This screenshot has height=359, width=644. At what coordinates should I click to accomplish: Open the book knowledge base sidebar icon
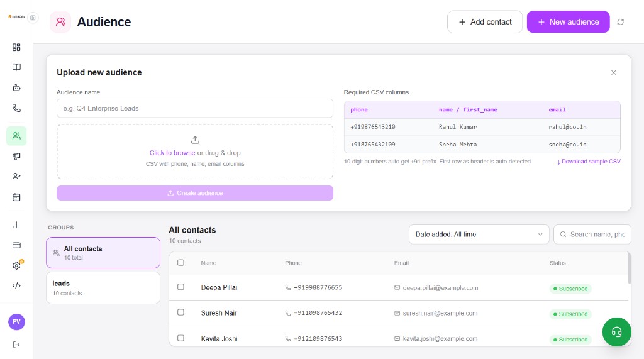[16, 67]
